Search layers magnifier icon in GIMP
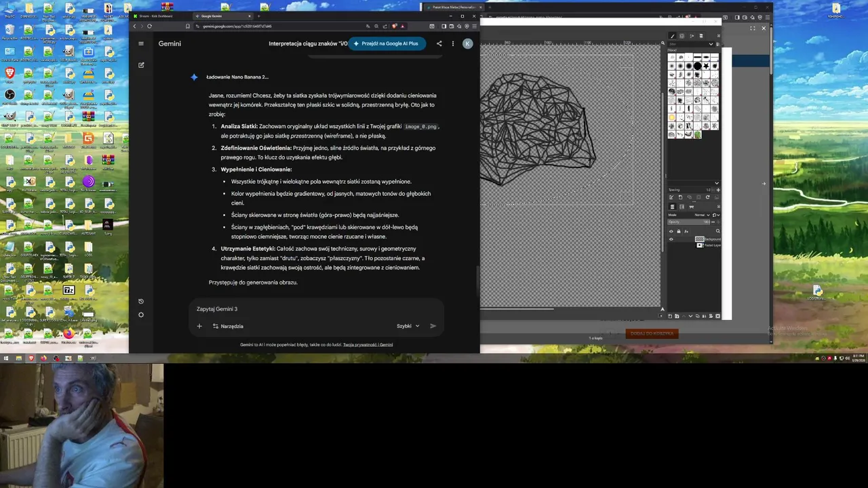Screen dimensions: 868x488 point(718,231)
